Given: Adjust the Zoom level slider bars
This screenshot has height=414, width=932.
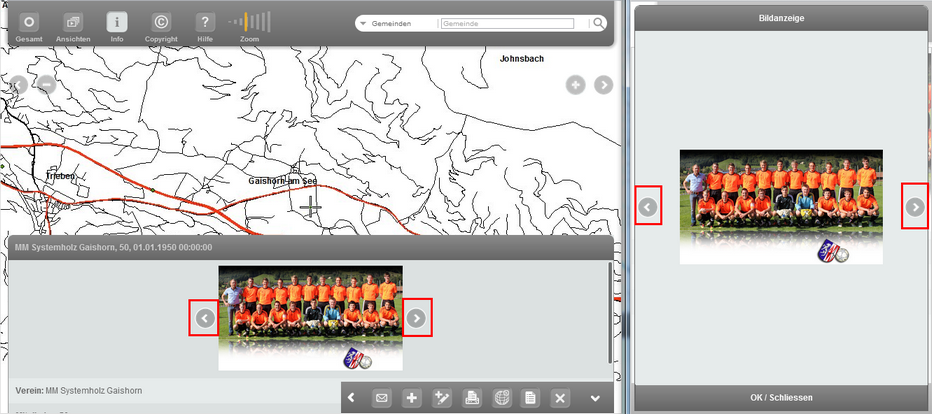Looking at the screenshot, I should point(250,22).
